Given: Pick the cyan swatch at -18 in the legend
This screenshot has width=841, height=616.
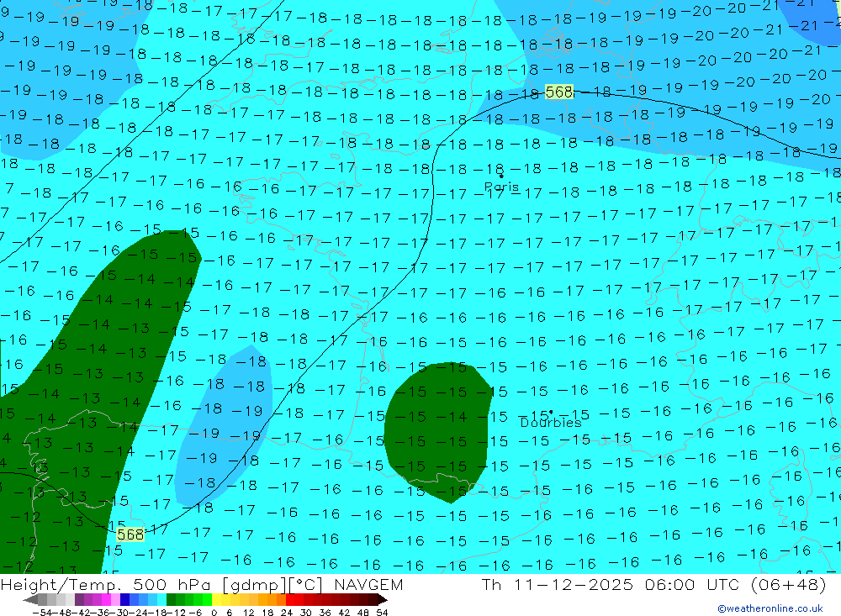Looking at the screenshot, I should [x=161, y=600].
